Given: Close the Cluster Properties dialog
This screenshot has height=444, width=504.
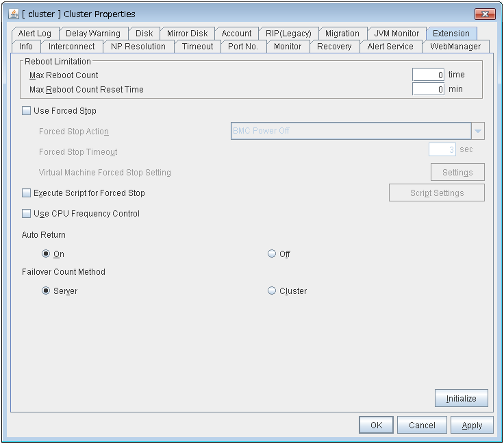Looking at the screenshot, I should tap(485, 14).
